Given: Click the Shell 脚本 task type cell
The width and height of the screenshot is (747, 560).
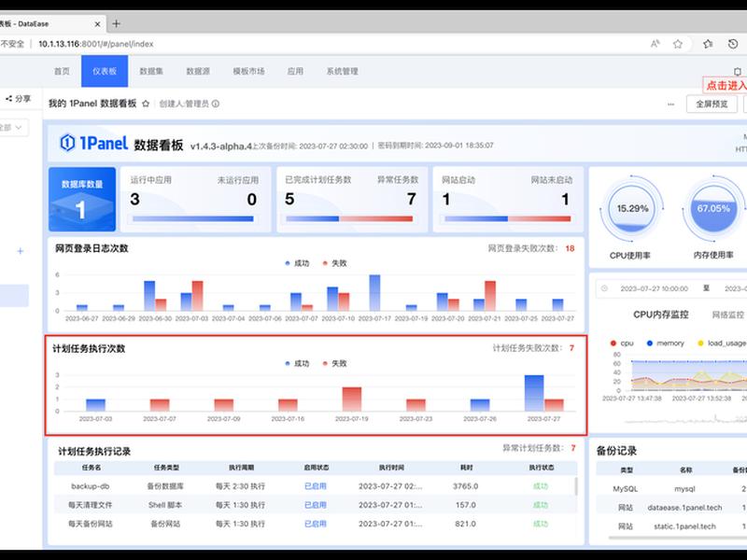Looking at the screenshot, I should click(x=165, y=505).
